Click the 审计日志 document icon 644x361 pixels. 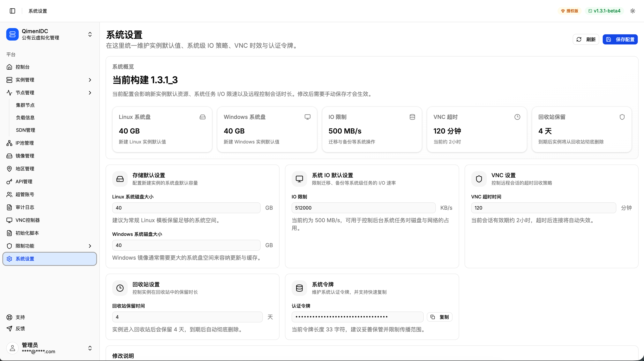coord(9,207)
